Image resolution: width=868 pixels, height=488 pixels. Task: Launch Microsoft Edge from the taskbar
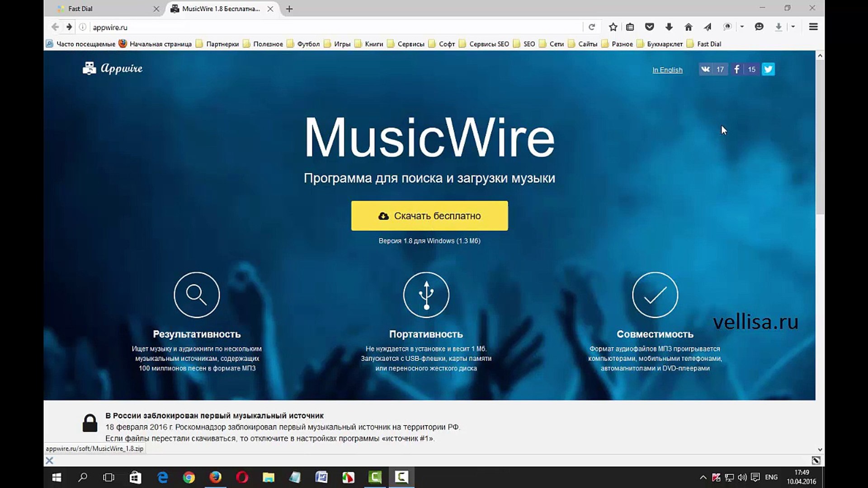click(162, 477)
